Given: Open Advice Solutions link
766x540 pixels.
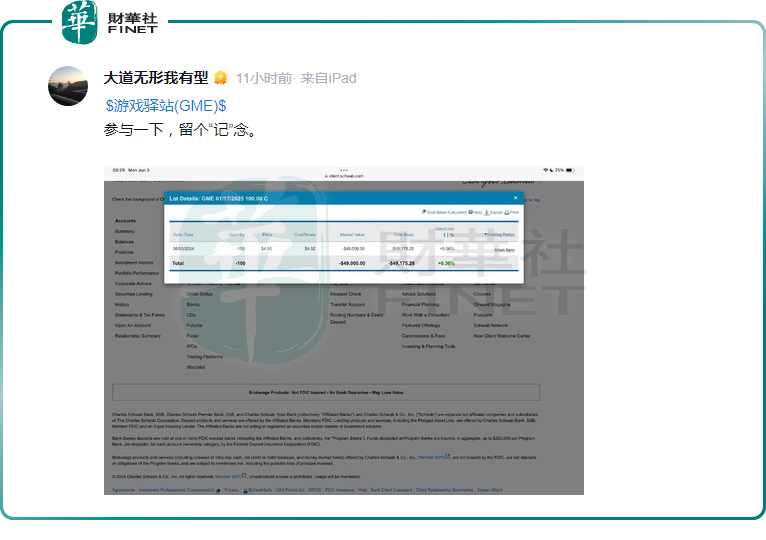Looking at the screenshot, I should coord(419,294).
